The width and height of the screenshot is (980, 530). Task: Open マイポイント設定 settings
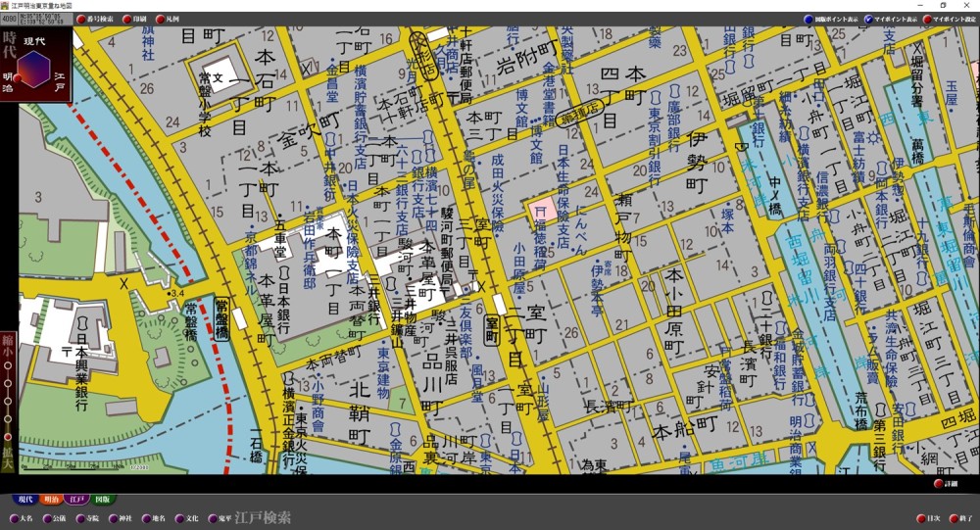[927, 19]
